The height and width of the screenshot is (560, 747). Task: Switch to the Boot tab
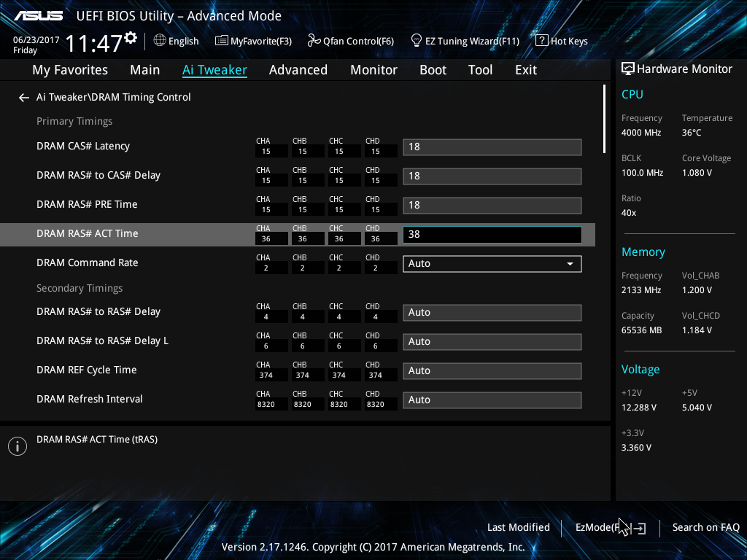433,70
